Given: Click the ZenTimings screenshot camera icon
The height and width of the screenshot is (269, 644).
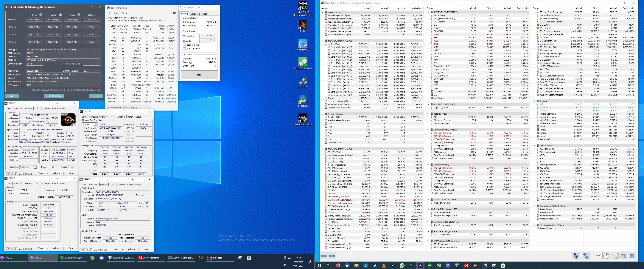Looking at the screenshot, I should point(175,13).
